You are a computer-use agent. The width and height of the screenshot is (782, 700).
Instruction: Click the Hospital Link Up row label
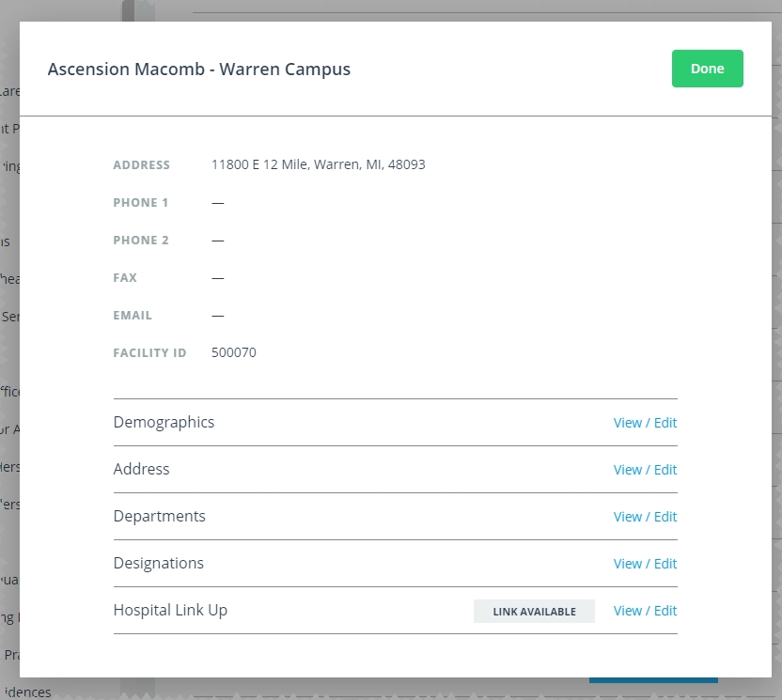click(170, 610)
